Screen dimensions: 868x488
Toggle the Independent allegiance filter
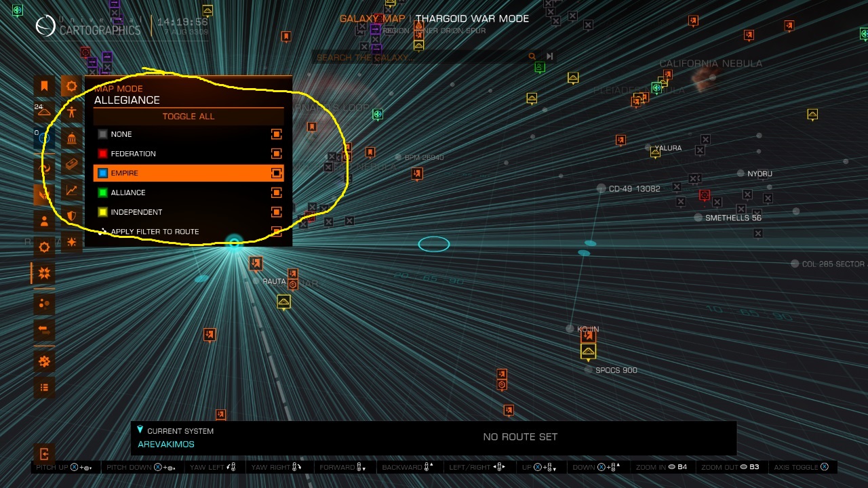[276, 212]
